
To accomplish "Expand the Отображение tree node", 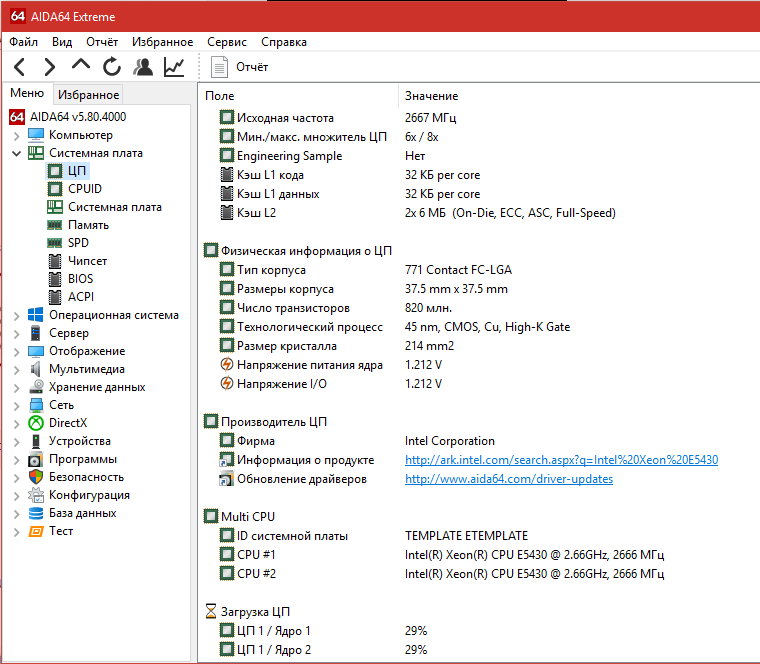I will point(16,352).
